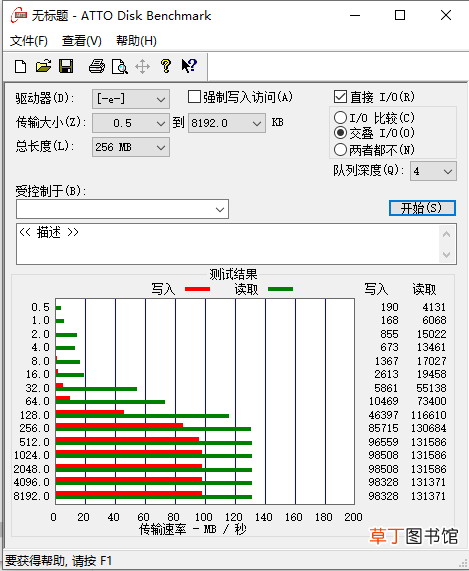Click write value 190 in 0.5 row
The image size is (469, 571).
click(x=390, y=307)
